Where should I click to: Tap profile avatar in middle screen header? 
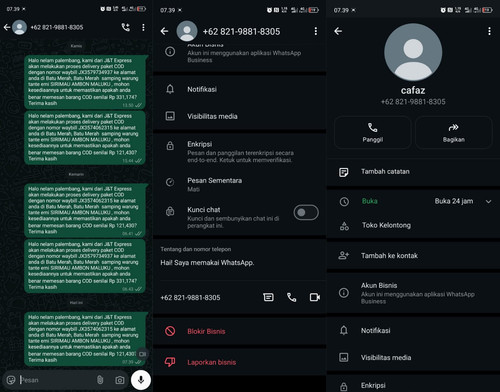(x=187, y=31)
